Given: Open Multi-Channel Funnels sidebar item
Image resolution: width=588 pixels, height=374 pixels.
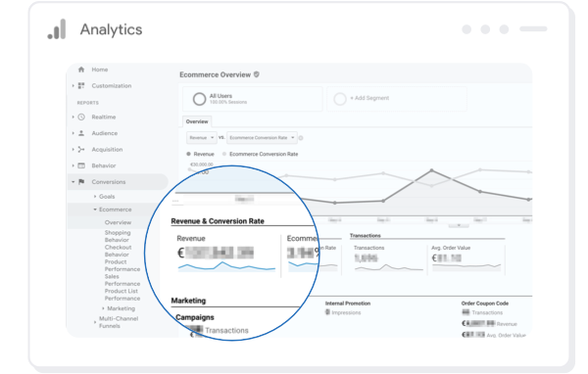Looking at the screenshot, I should click(119, 322).
